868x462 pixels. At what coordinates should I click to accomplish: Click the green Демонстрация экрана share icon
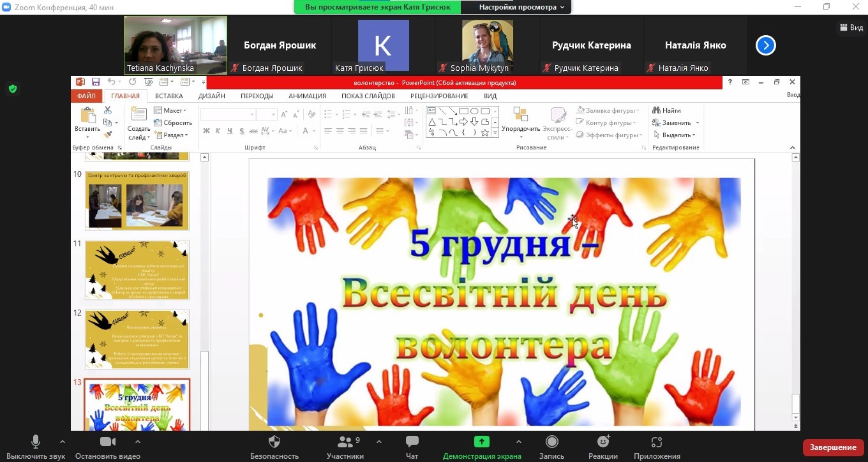click(x=481, y=442)
